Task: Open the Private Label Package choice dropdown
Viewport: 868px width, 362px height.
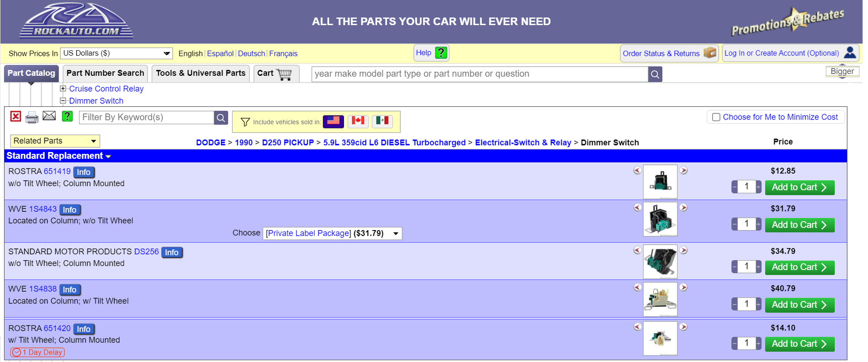Action: tap(332, 233)
